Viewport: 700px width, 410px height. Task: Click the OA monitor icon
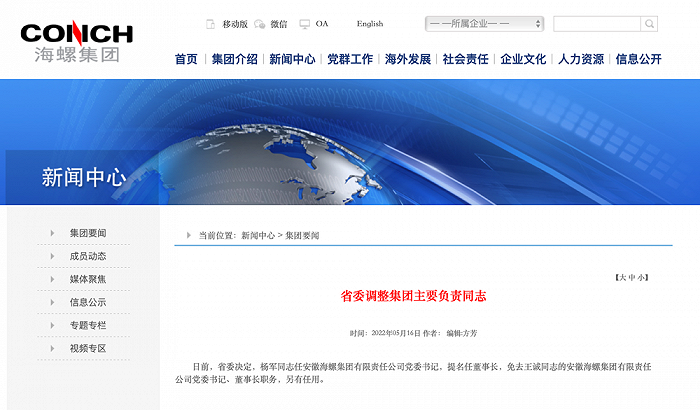[x=305, y=23]
